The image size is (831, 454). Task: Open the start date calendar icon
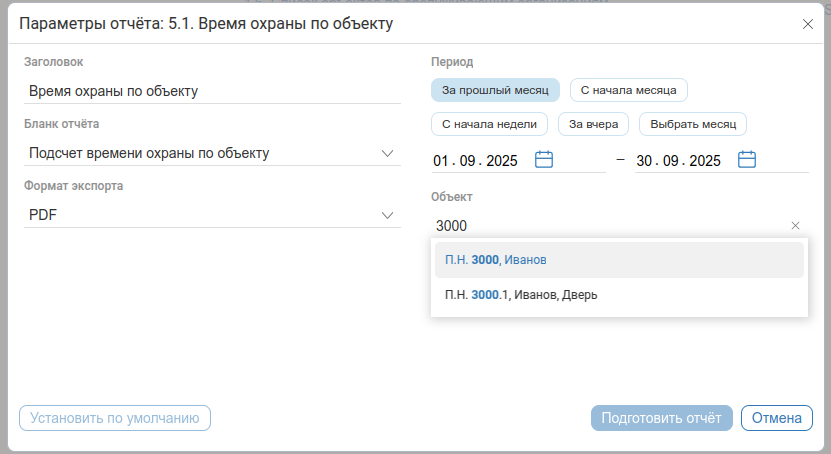pyautogui.click(x=544, y=159)
